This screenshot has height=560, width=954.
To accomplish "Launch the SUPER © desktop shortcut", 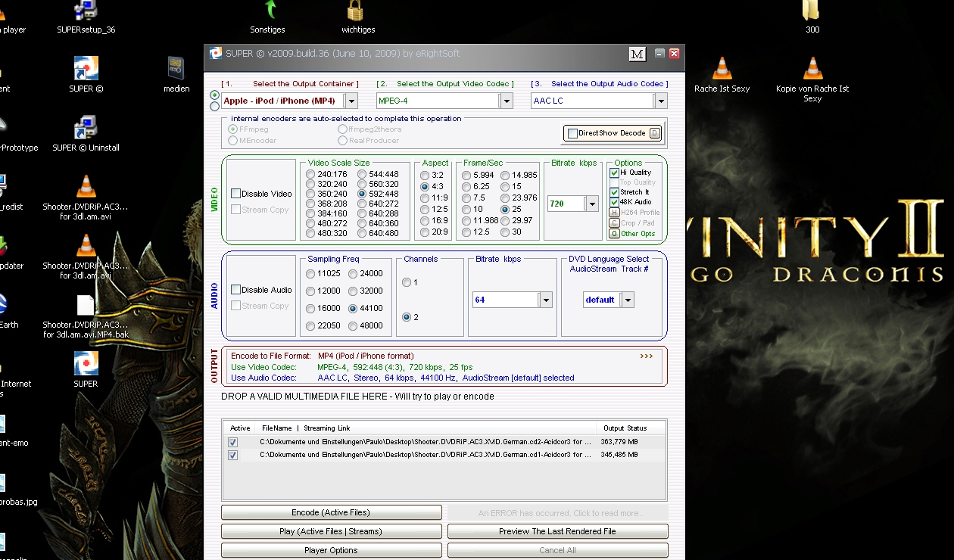I will coord(86,74).
